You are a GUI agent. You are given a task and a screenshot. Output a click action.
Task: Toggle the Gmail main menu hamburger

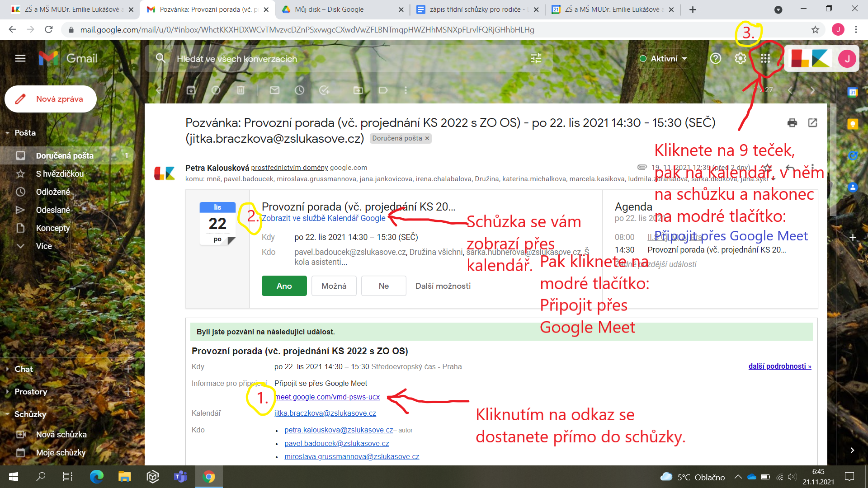(20, 59)
